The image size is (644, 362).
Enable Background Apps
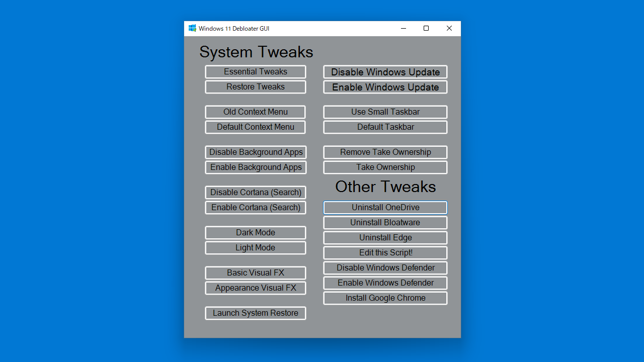256,167
